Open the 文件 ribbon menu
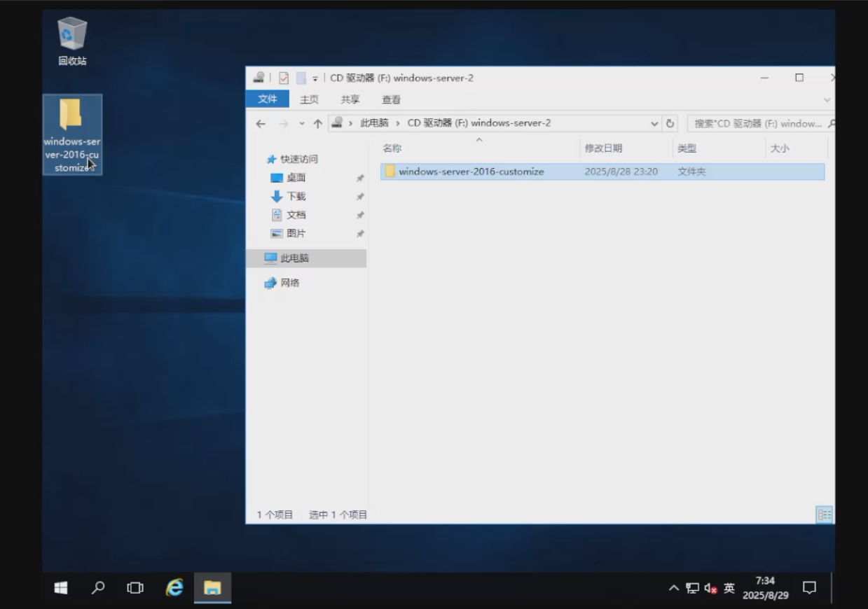868x609 pixels. coord(267,99)
